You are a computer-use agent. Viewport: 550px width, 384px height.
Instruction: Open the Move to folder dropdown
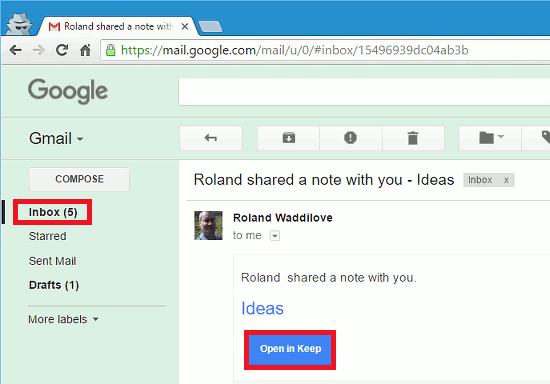click(490, 138)
